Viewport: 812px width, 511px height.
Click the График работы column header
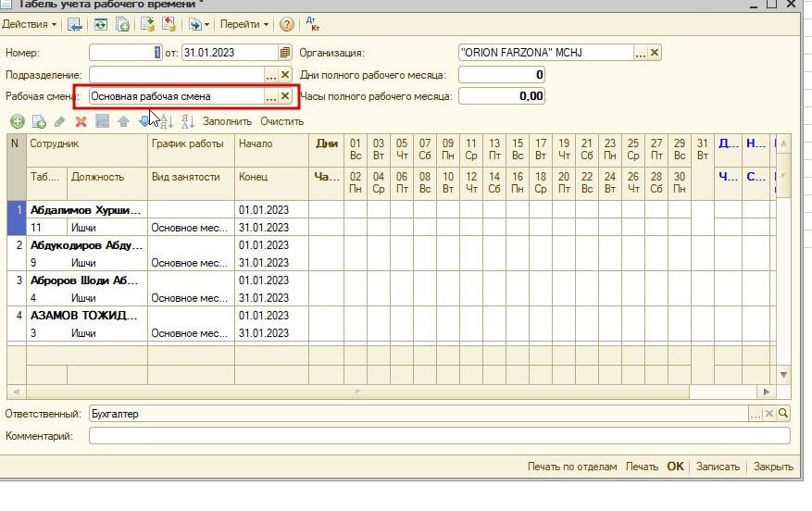tap(191, 150)
